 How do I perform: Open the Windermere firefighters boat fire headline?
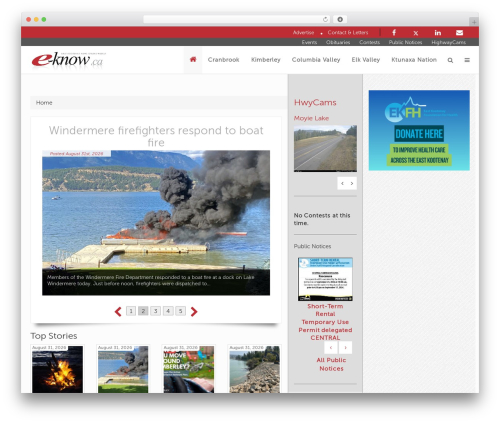tap(156, 136)
